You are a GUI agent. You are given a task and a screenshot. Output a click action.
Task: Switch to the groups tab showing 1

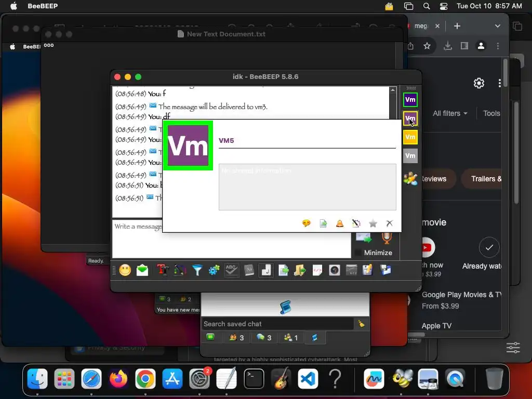pos(291,338)
